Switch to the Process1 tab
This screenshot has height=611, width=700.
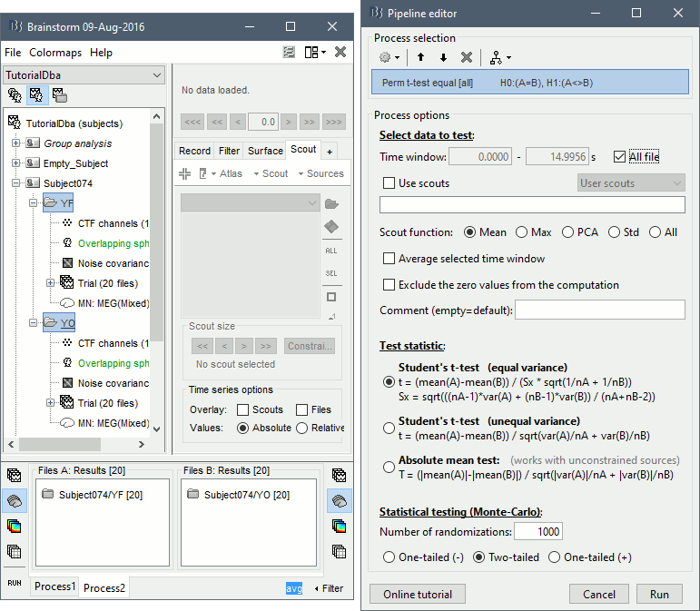click(x=54, y=587)
